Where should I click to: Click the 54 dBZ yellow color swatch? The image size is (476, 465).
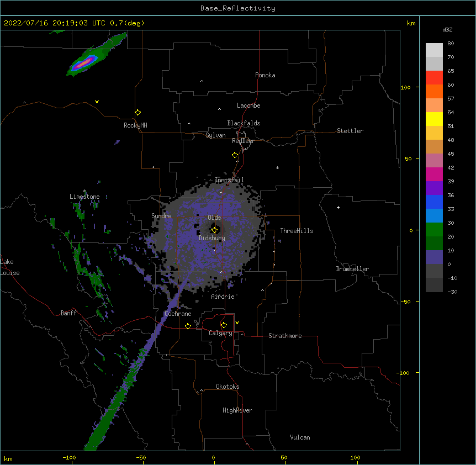click(434, 119)
